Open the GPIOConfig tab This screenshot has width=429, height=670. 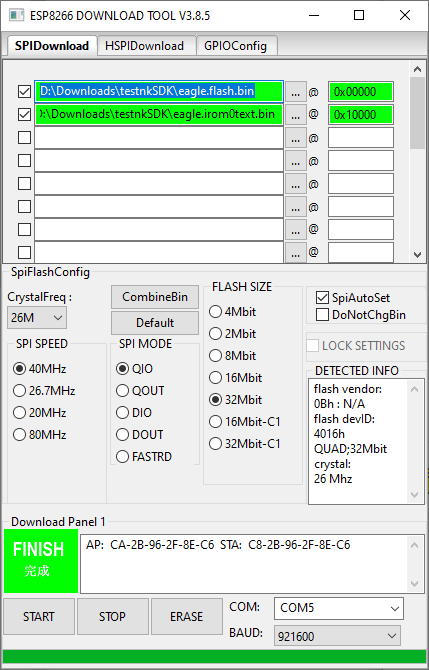coord(236,46)
